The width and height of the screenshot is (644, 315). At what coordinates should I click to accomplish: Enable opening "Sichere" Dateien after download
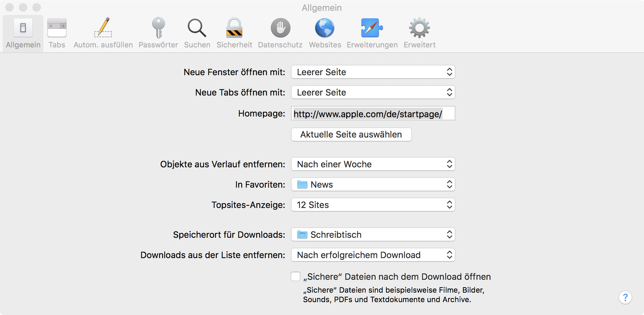click(x=296, y=277)
